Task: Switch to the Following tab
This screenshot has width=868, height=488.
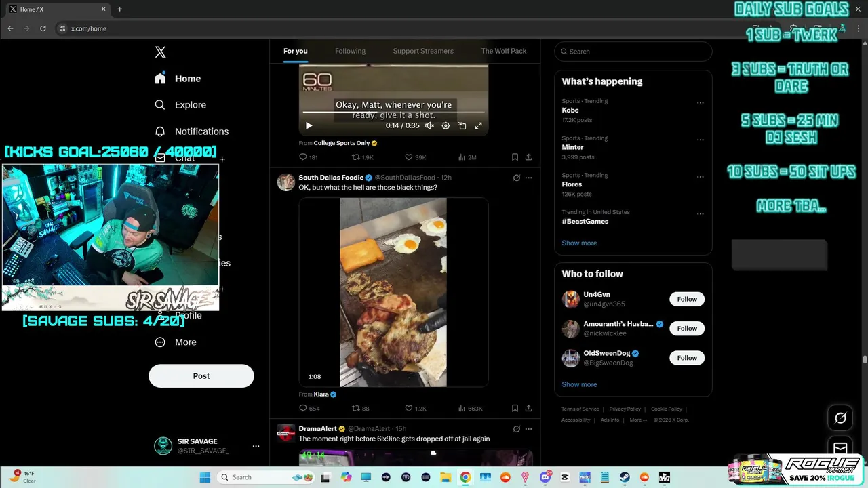Action: 350,51
